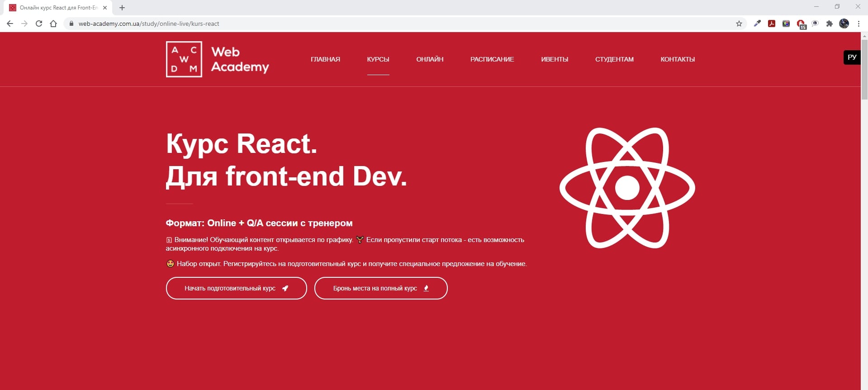Click the scrollbar up arrow
The height and width of the screenshot is (390, 868).
(864, 35)
